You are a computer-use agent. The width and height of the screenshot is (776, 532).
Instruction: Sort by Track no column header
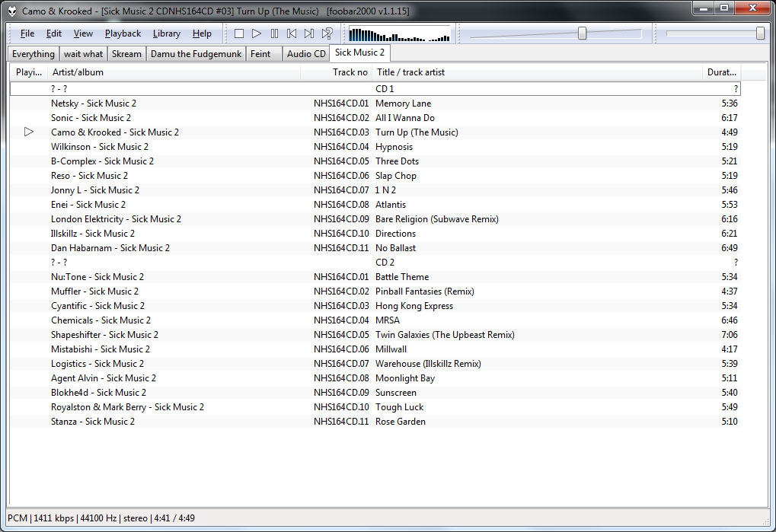point(337,72)
